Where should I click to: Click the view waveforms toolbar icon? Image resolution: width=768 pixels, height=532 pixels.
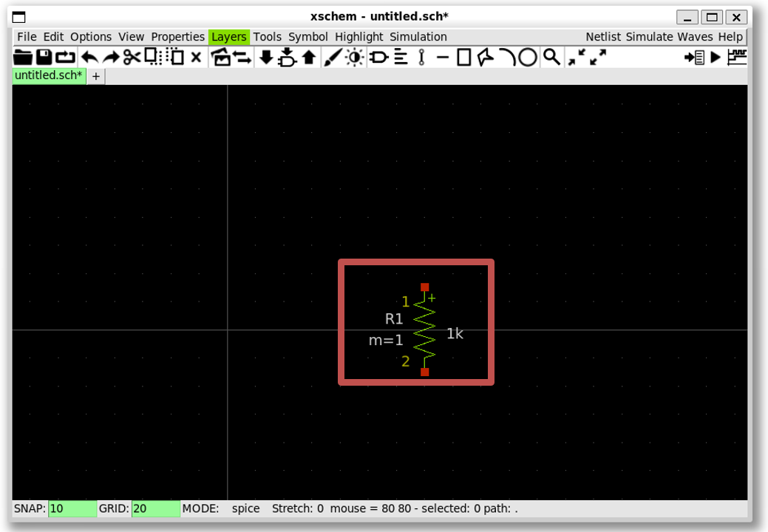click(737, 57)
